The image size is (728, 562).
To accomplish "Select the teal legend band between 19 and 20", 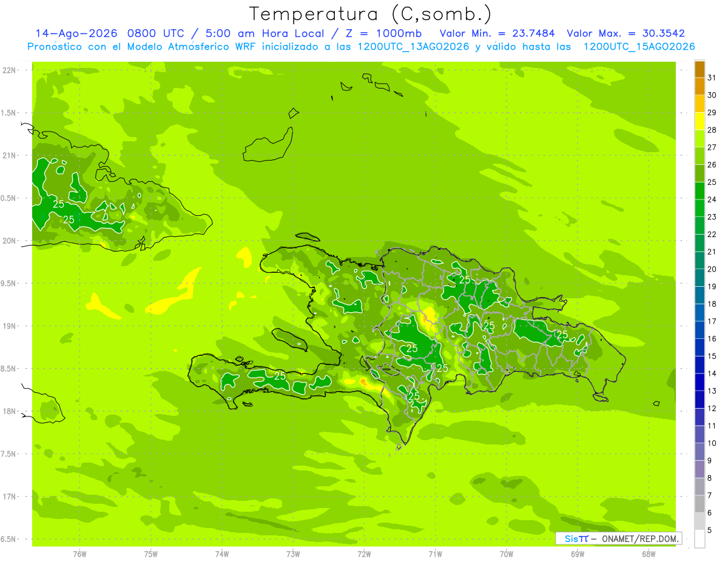I will pyautogui.click(x=699, y=278).
